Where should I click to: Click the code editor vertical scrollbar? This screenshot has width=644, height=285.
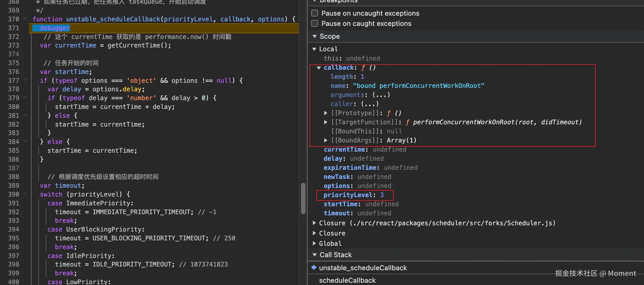pos(303,198)
